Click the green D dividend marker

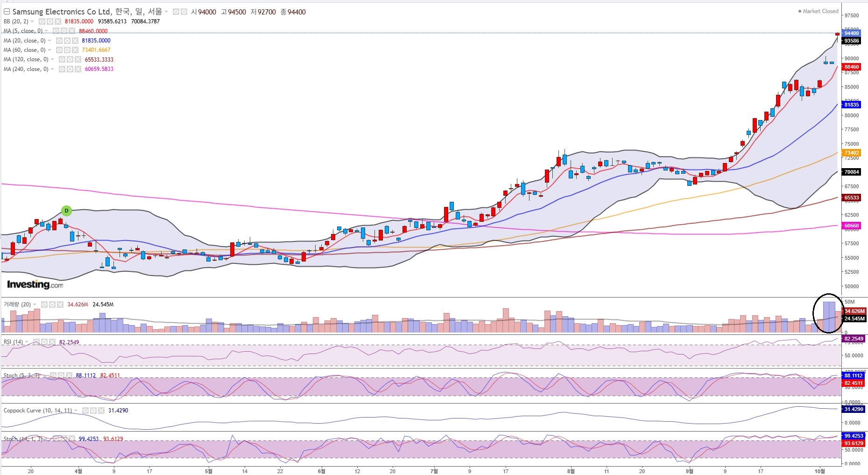(66, 211)
